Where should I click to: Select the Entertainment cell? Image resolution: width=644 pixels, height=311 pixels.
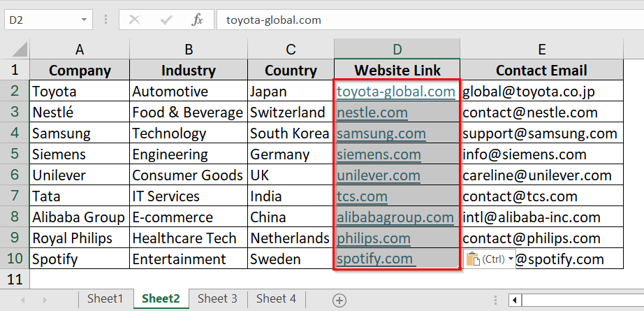(189, 259)
